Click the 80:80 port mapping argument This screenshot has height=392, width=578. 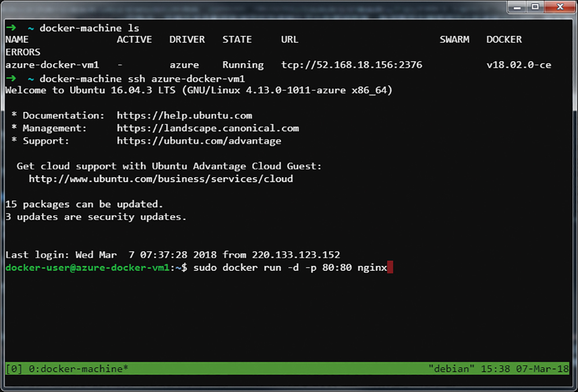click(x=336, y=268)
